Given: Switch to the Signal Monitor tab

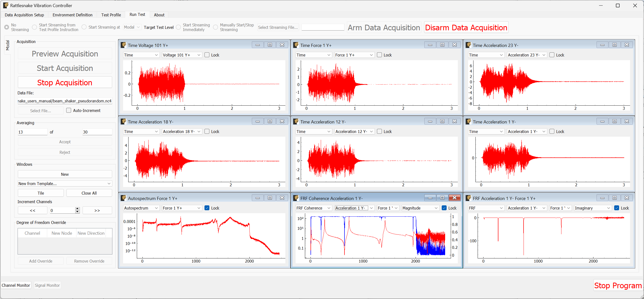Looking at the screenshot, I should tap(47, 285).
